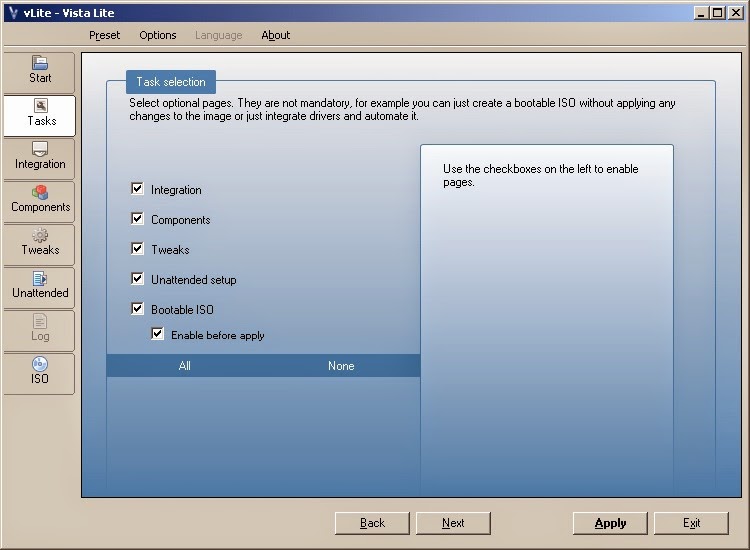750x550 pixels.
Task: Minimize the vLite window
Action: pos(701,13)
